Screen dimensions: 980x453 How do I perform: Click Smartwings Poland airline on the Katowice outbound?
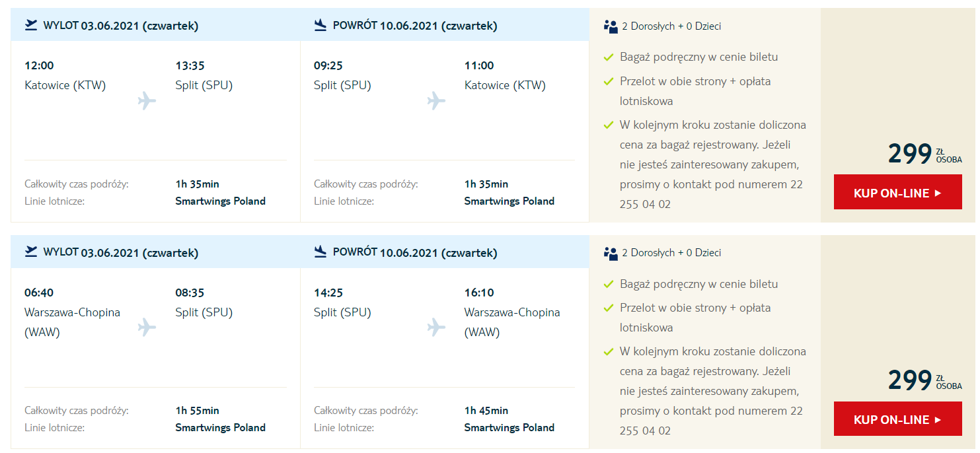click(x=220, y=201)
